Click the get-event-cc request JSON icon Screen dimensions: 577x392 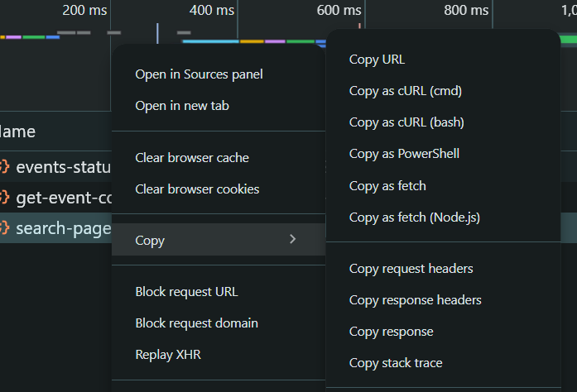coord(4,197)
